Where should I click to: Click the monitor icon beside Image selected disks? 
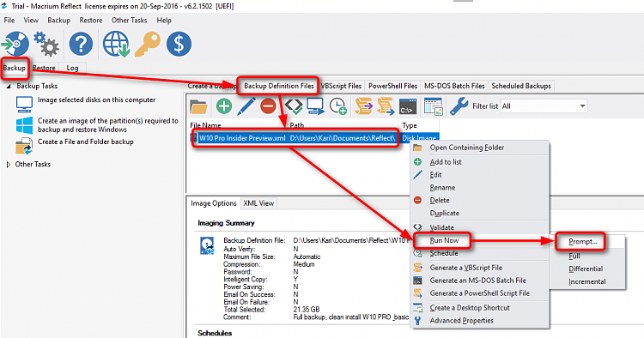point(24,104)
